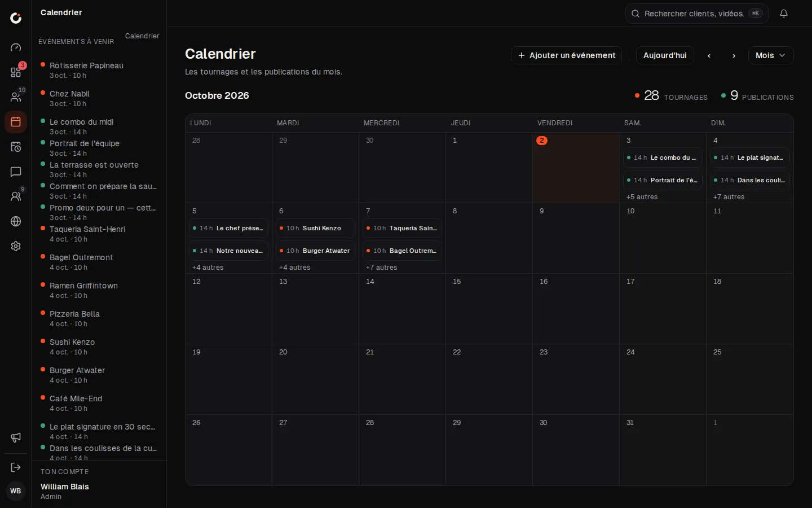
Task: Open Notre nouvea… event on October 5
Action: click(x=229, y=251)
